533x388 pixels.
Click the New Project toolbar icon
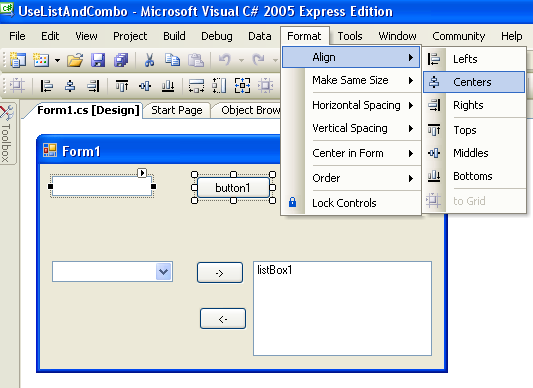pos(18,60)
